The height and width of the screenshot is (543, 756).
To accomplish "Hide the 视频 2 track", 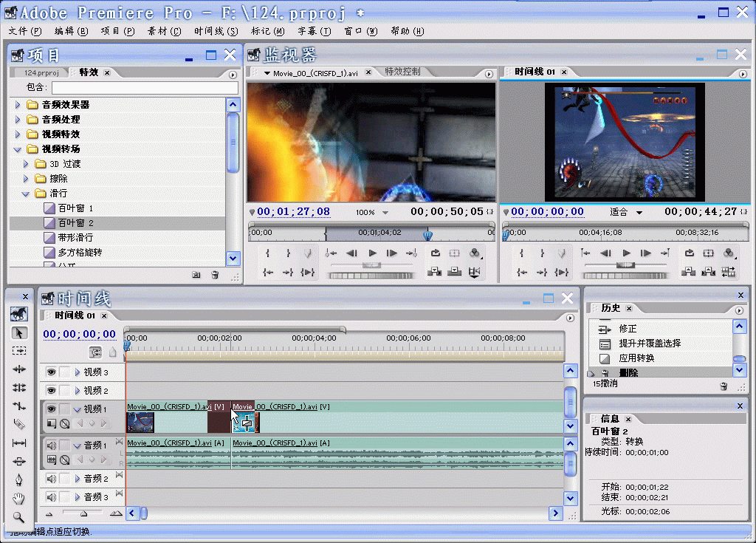I will 51,390.
